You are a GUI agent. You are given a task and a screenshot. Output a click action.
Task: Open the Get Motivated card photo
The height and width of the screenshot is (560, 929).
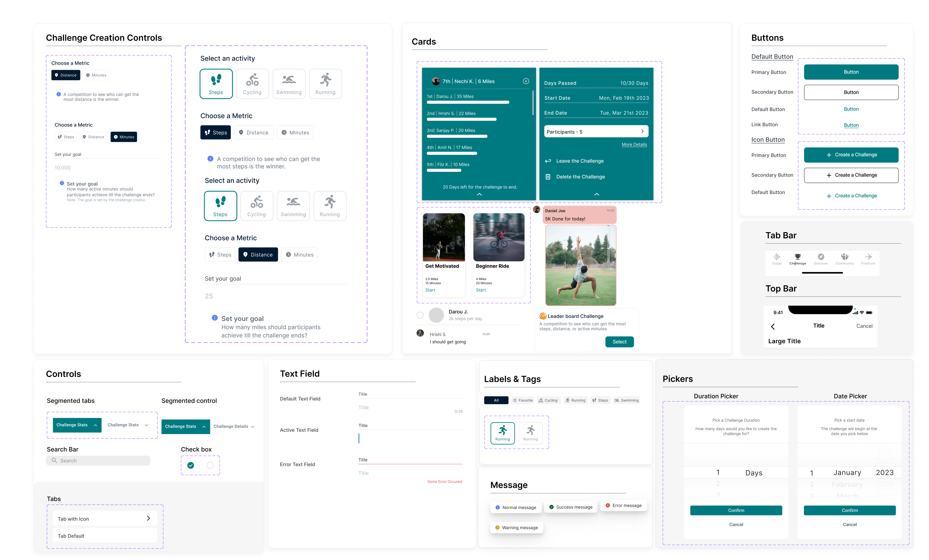444,237
